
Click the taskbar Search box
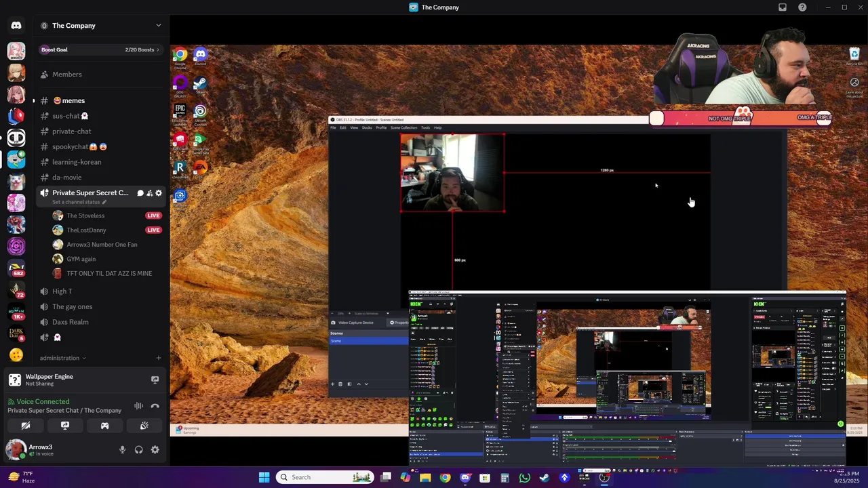[x=325, y=477]
